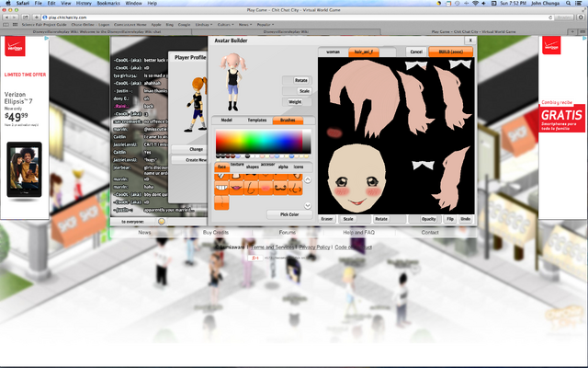Open Safari reading list icon
Screen dimensions: 588x368
[6, 25]
